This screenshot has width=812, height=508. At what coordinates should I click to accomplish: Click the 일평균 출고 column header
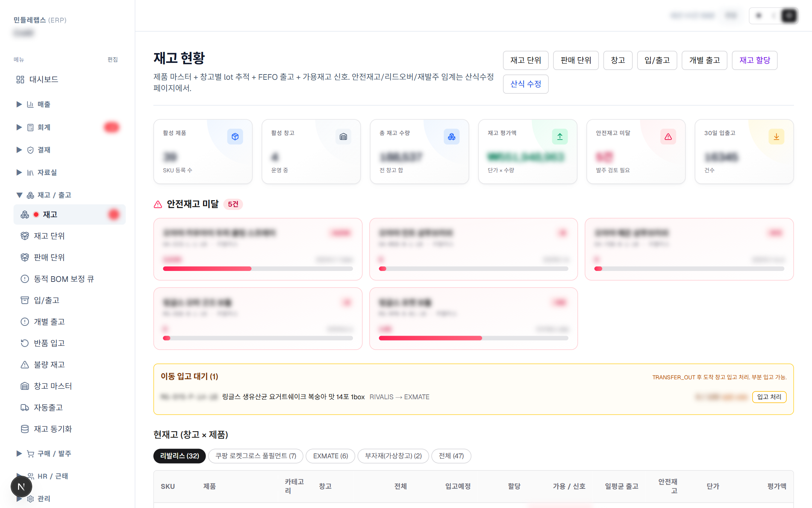coord(621,486)
